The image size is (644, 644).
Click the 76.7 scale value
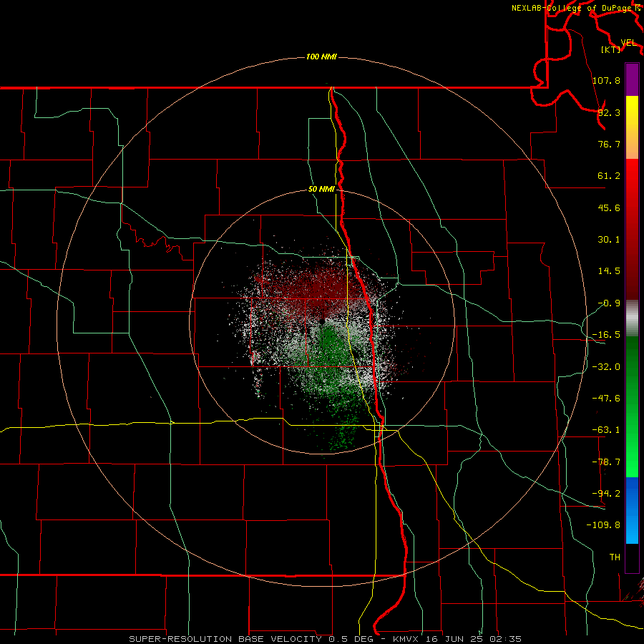tap(609, 144)
